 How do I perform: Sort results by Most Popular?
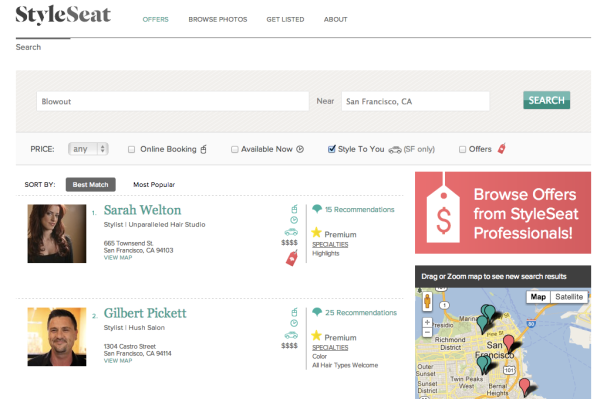click(154, 185)
